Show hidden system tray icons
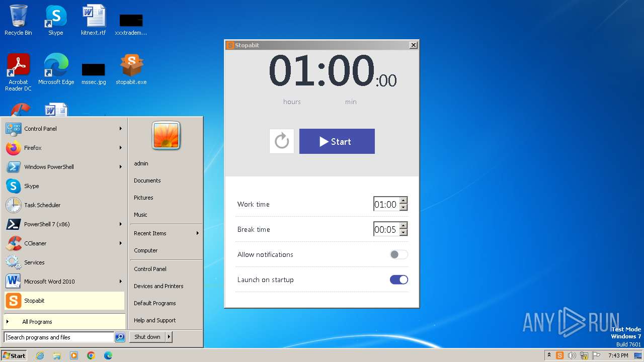Viewport: 644px width, 362px height. (549, 355)
